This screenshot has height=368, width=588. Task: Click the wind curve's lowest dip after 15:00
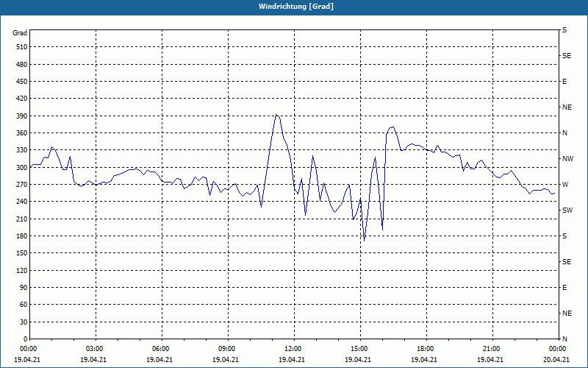pos(364,241)
